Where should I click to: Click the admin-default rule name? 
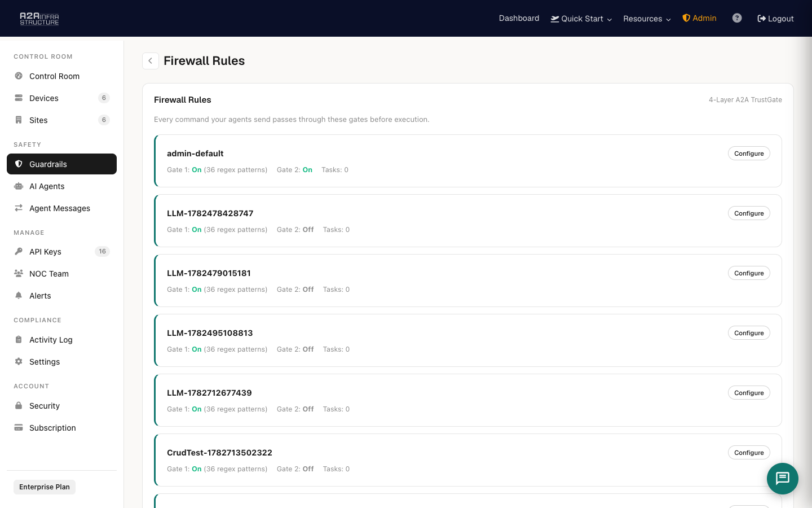click(195, 154)
